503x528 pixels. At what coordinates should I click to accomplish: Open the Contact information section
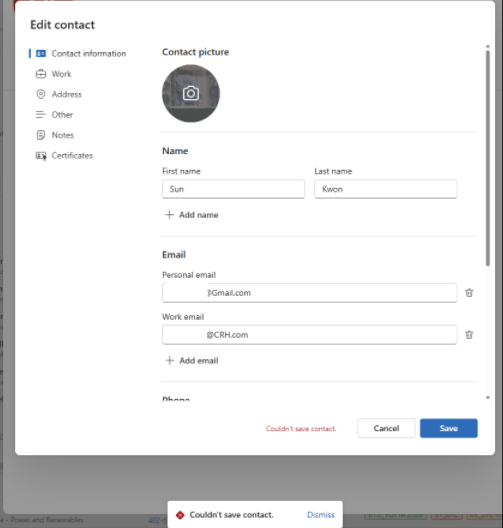[81, 54]
